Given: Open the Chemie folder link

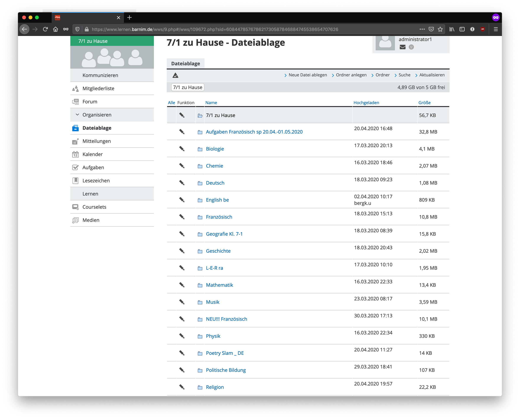Looking at the screenshot, I should (214, 166).
